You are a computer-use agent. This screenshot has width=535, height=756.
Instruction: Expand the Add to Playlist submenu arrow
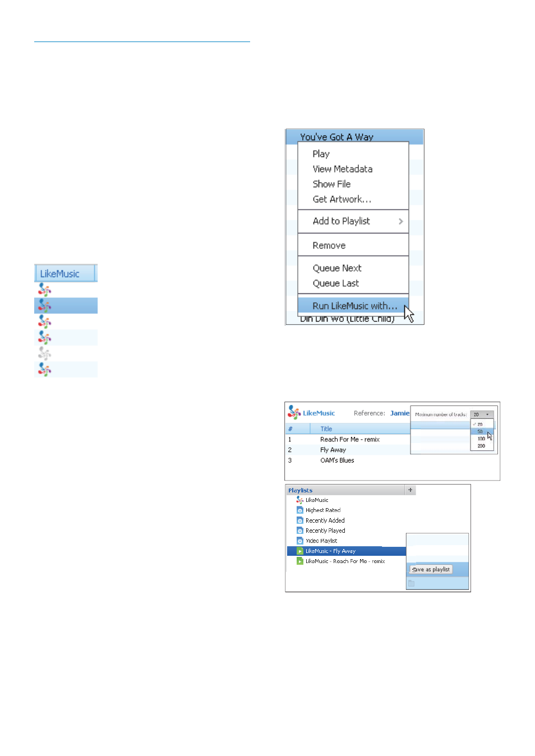400,222
